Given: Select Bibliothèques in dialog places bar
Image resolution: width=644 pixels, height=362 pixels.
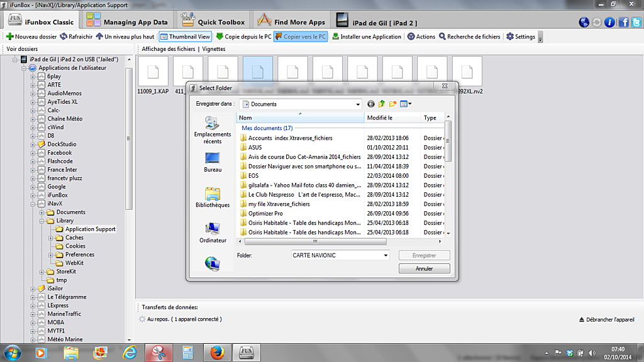Looking at the screenshot, I should tap(213, 197).
